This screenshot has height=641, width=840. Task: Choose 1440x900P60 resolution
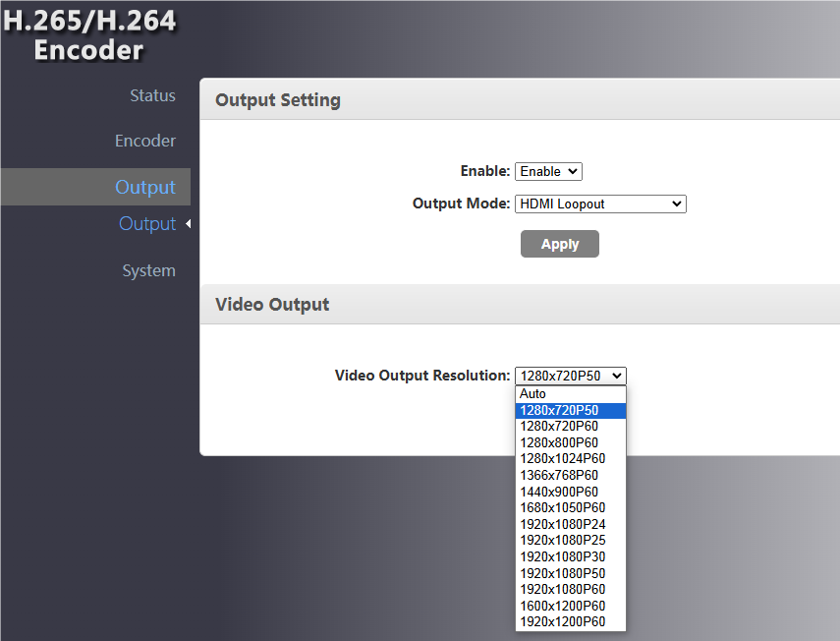pos(571,492)
